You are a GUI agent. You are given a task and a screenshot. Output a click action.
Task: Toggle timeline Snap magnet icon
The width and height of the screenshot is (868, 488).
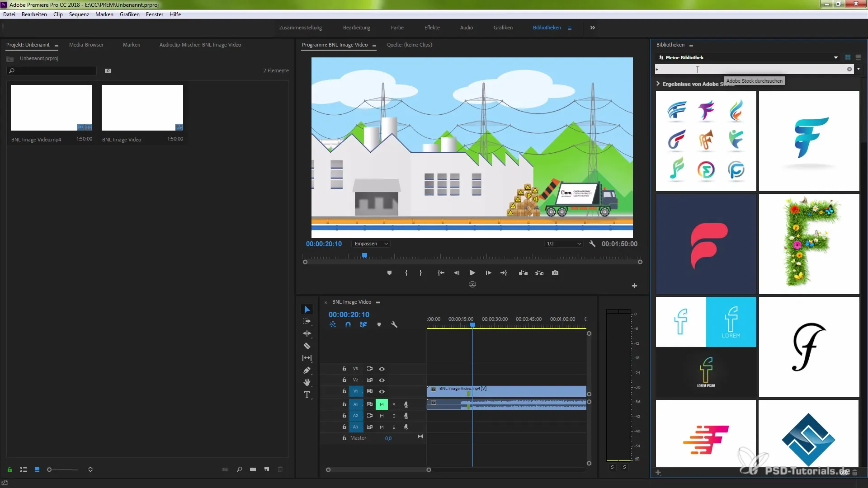point(348,325)
